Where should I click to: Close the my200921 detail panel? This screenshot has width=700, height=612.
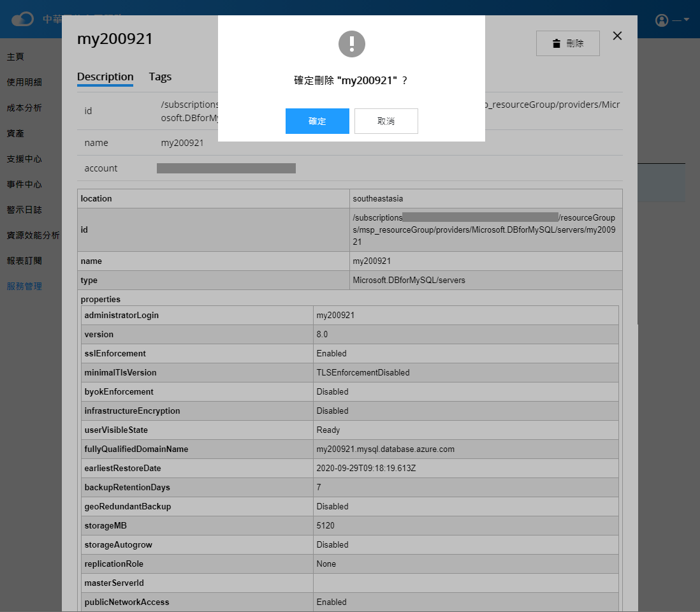617,36
